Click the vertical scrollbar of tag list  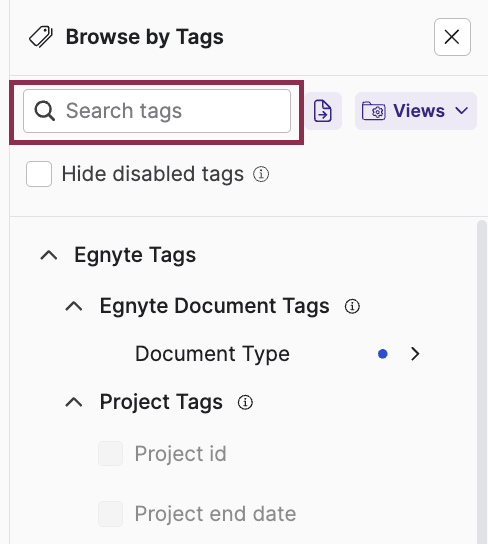tap(482, 382)
